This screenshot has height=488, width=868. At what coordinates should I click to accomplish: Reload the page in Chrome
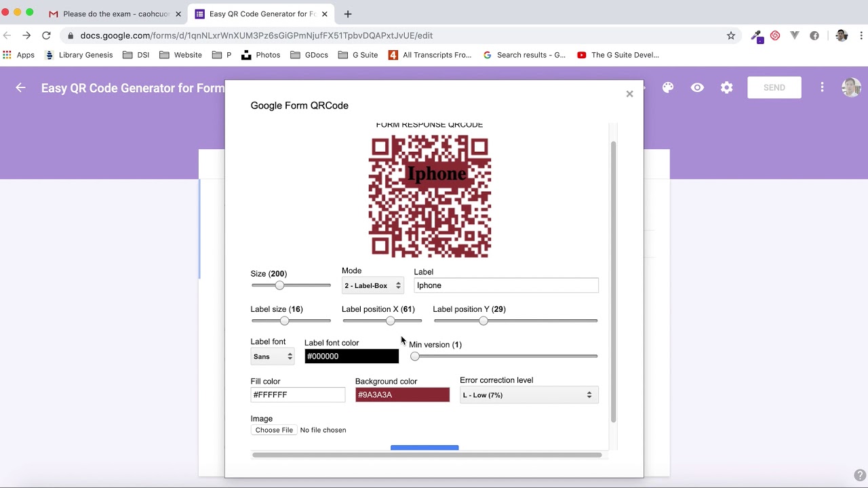point(46,35)
